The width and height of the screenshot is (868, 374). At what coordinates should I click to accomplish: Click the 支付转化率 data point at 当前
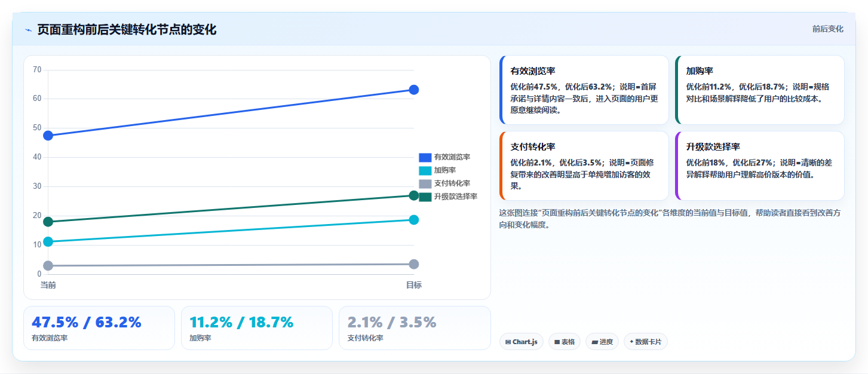tap(48, 265)
